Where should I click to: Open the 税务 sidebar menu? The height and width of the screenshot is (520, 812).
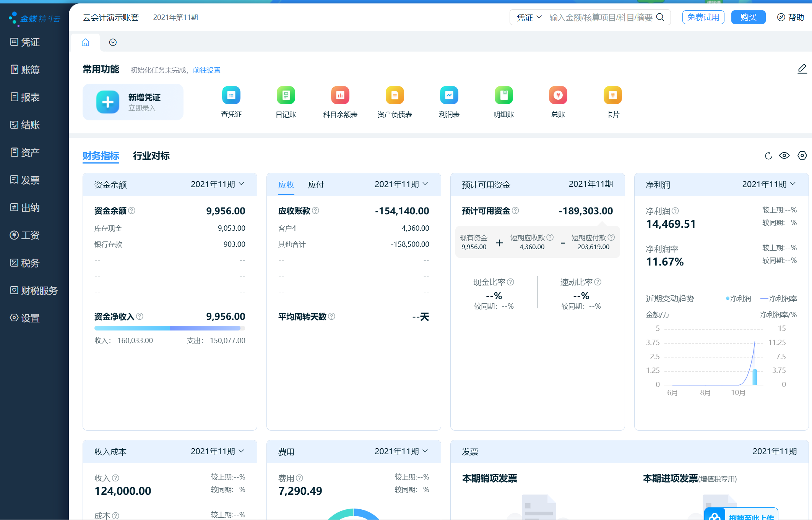pos(25,263)
